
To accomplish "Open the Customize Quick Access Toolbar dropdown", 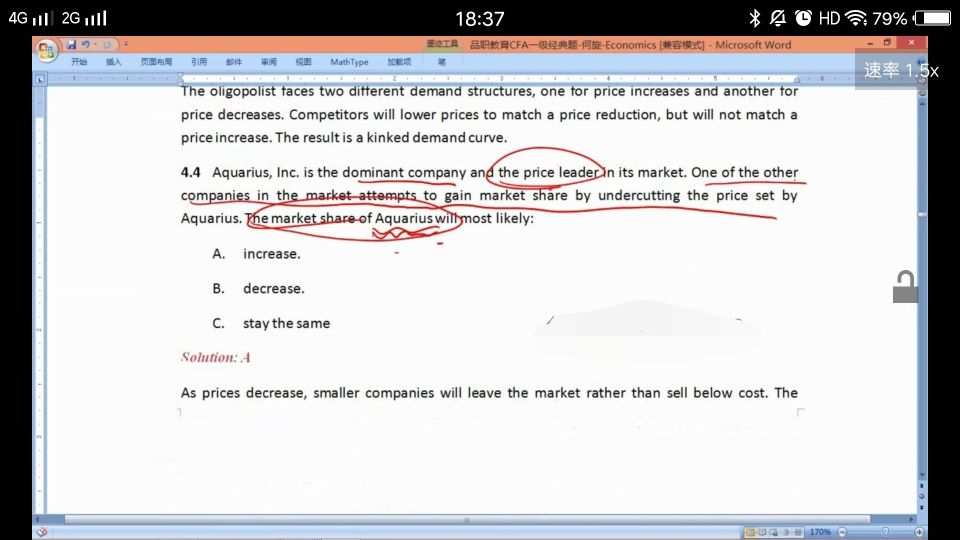I will 126,44.
